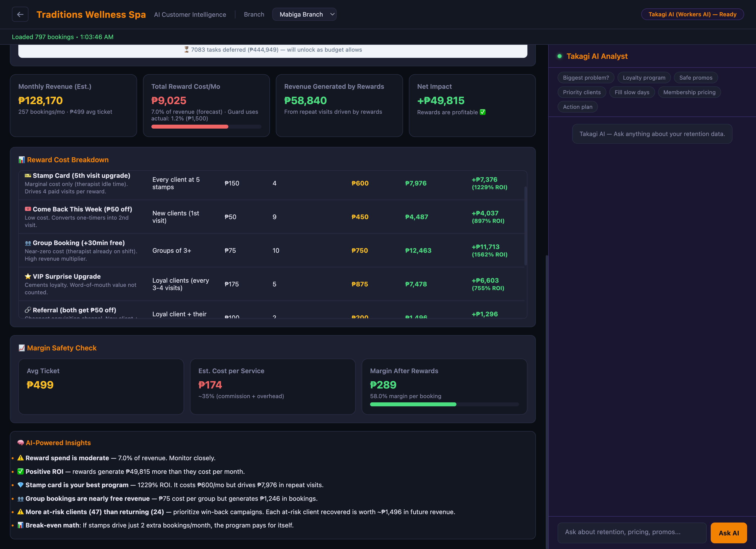Click the AI Customer Intelligence header label
The width and height of the screenshot is (756, 549).
190,15
